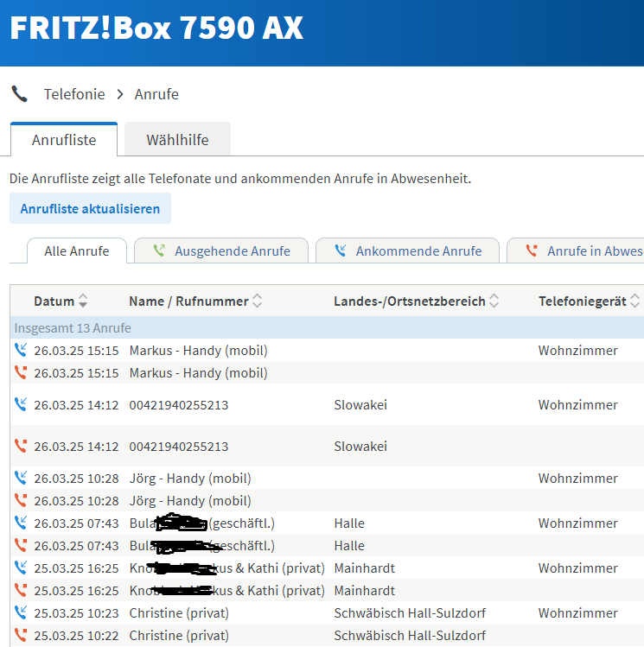The image size is (644, 647).
Task: Click incoming call icon for Mainhardt 16:25 Wohnzimmer row
Action: [x=21, y=568]
